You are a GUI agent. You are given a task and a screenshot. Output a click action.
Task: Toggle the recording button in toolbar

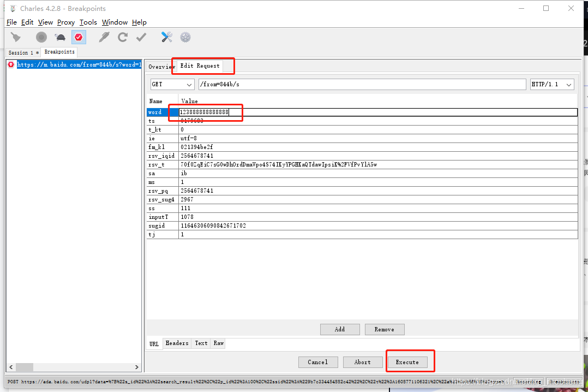tap(41, 37)
